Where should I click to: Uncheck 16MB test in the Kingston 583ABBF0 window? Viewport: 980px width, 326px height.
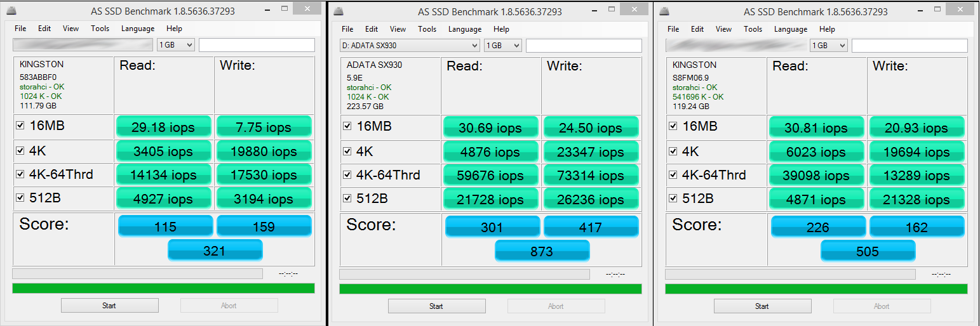[x=20, y=126]
